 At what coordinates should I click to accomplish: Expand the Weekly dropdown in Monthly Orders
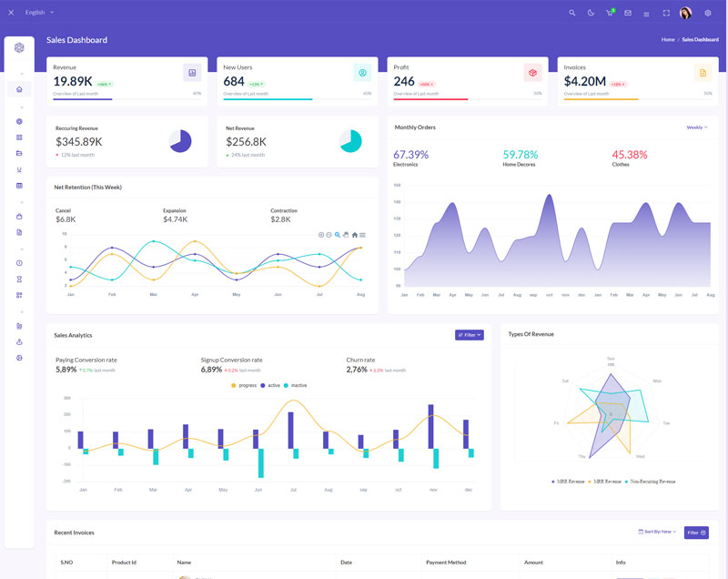tap(696, 127)
